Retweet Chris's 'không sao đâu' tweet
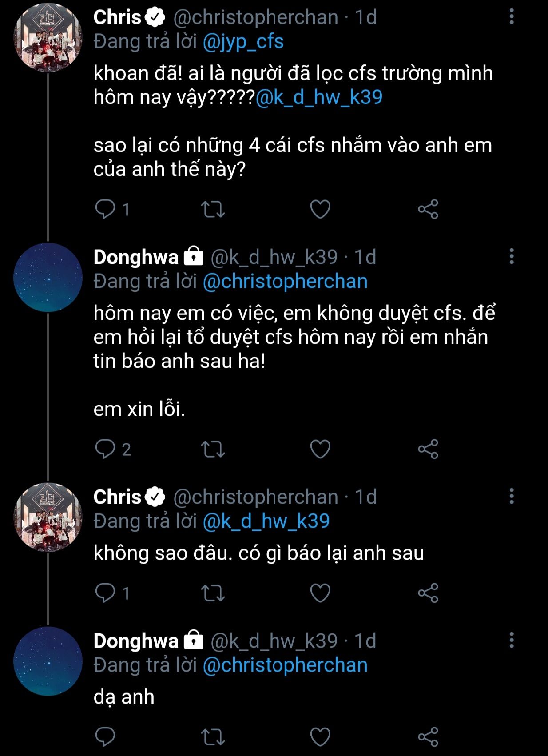 tap(213, 593)
